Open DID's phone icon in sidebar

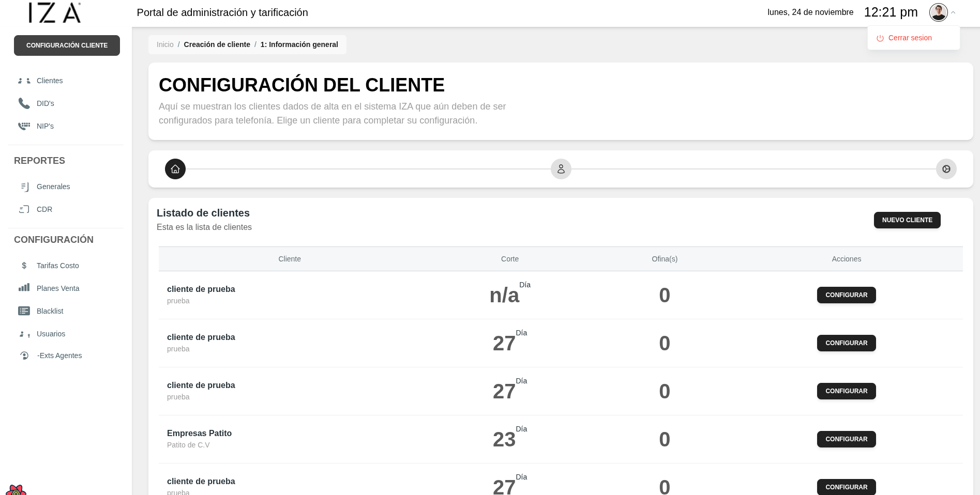point(24,103)
